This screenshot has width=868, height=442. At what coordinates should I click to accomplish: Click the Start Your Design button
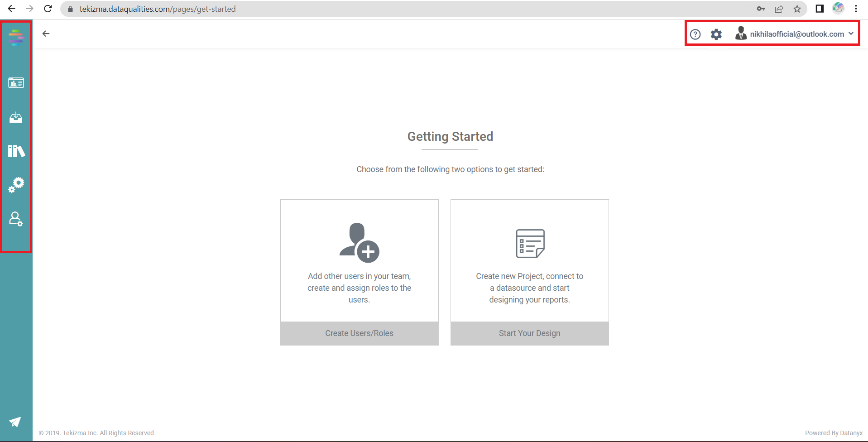pos(529,333)
